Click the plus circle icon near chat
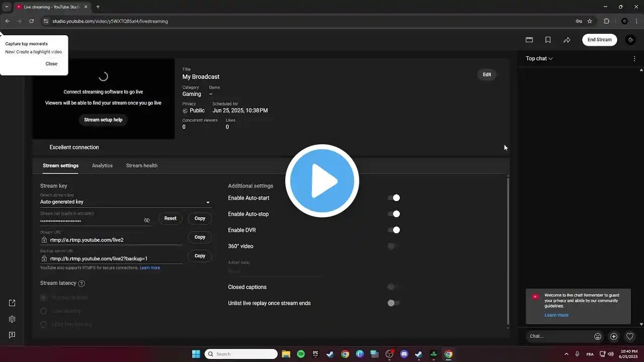Image resolution: width=644 pixels, height=362 pixels. pyautogui.click(x=614, y=336)
